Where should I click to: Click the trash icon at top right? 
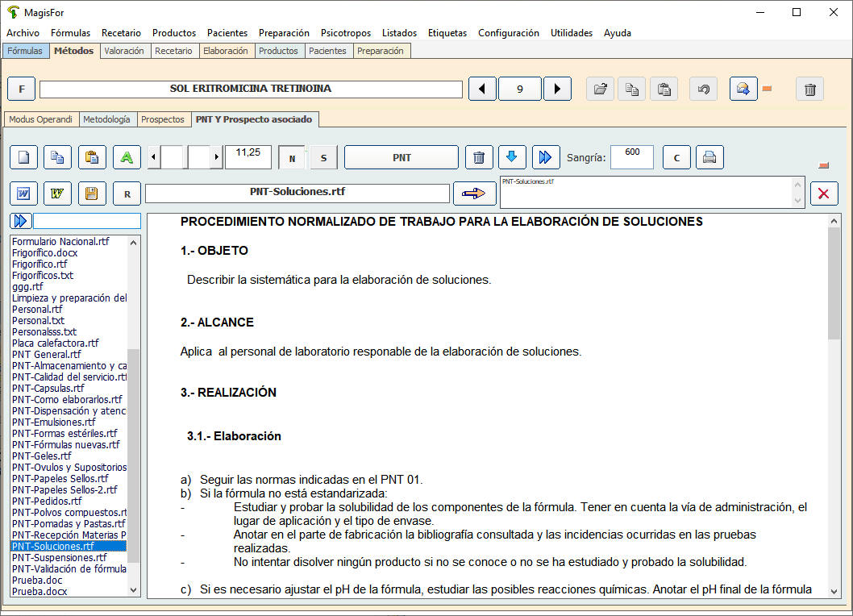coord(809,89)
